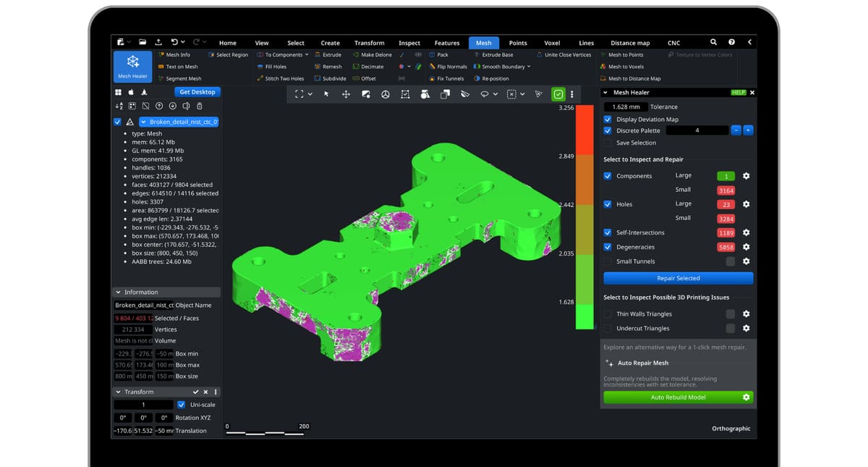Image resolution: width=868 pixels, height=467 pixels.
Task: Click the green checkmark toggle in viewport toolbar
Action: click(558, 94)
